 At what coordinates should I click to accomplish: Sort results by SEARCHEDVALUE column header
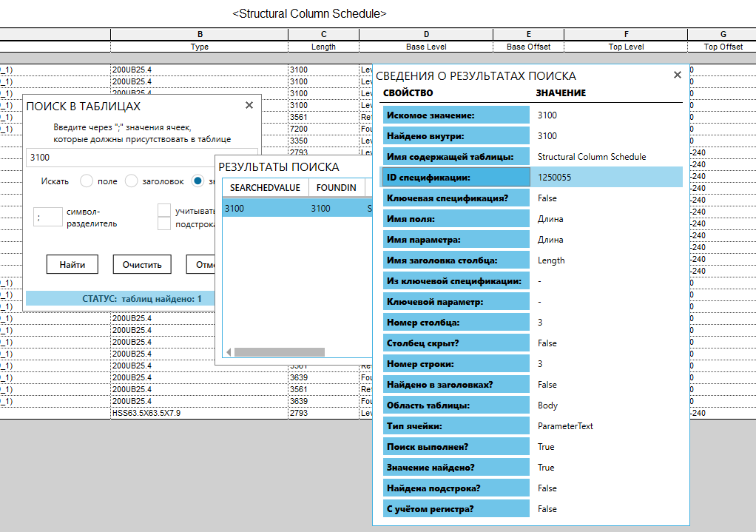point(265,188)
